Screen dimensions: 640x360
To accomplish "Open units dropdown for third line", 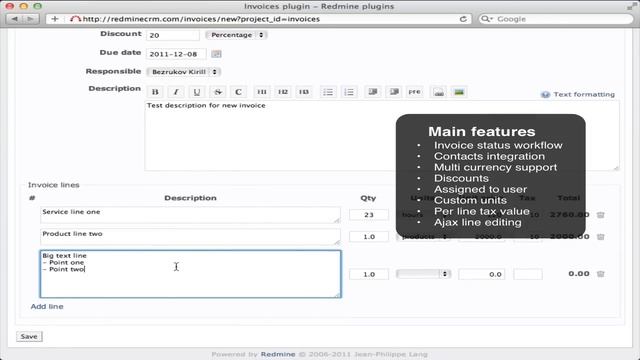I will pos(423,274).
